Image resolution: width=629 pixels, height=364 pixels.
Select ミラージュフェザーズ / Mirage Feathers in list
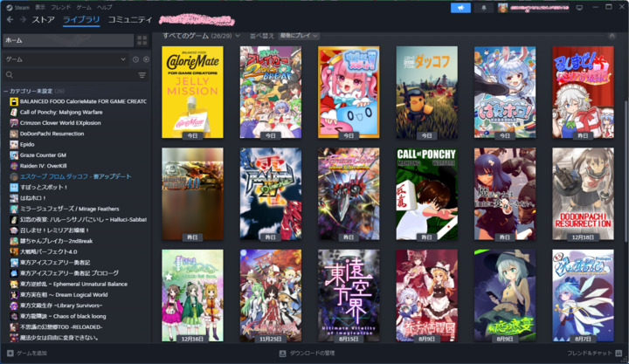[65, 209]
